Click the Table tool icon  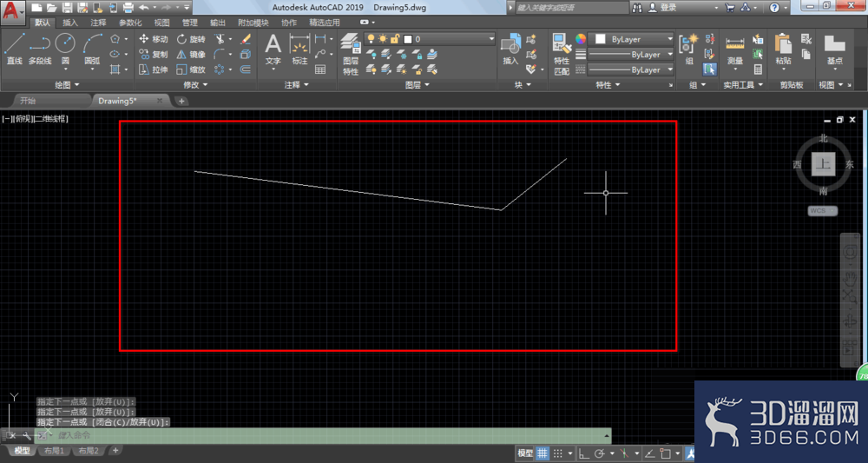[320, 69]
